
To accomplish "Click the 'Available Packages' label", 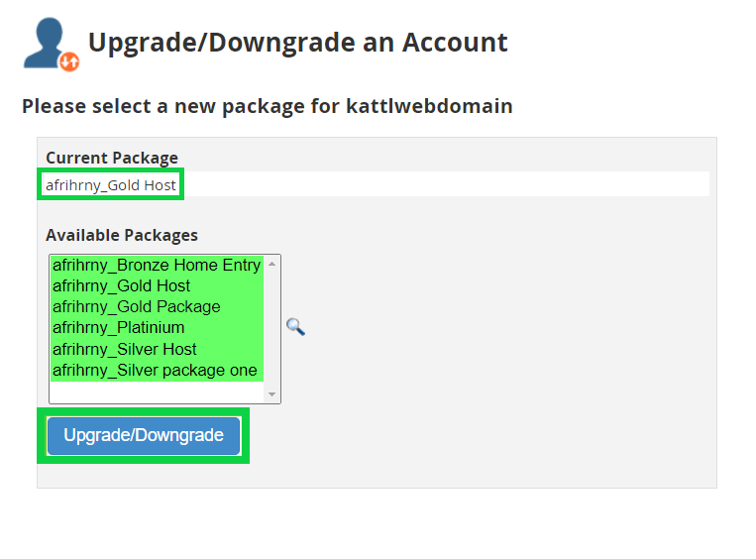I will tap(122, 235).
